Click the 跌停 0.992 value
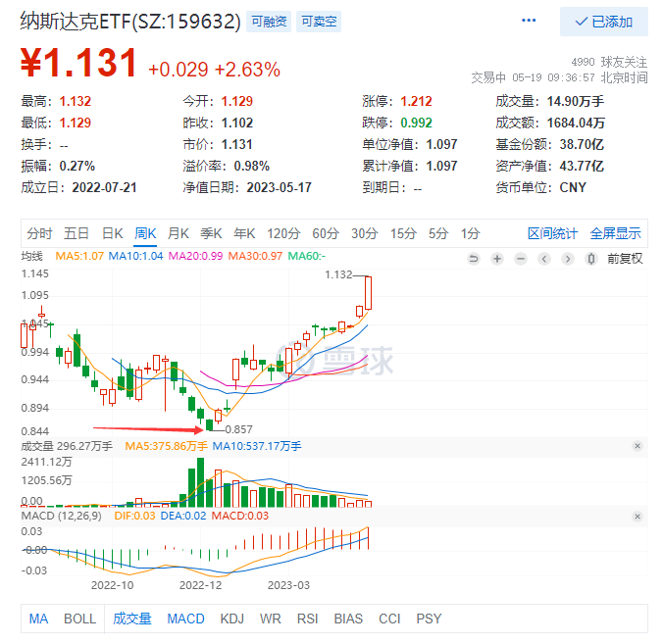This screenshot has width=663, height=644. point(416,123)
